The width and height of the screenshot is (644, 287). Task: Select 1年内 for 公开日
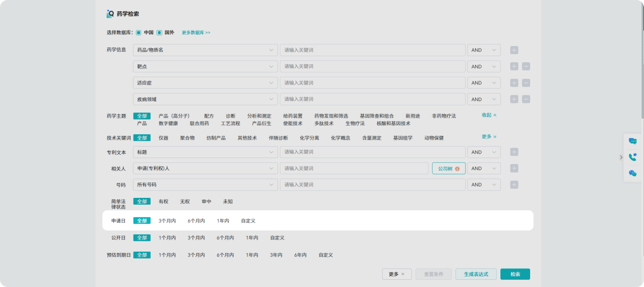[x=252, y=238]
